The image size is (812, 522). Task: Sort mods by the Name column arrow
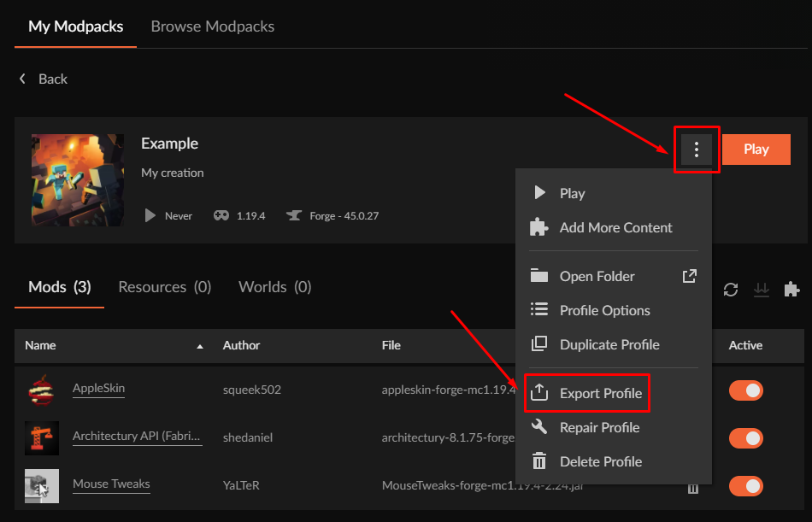[x=200, y=346]
